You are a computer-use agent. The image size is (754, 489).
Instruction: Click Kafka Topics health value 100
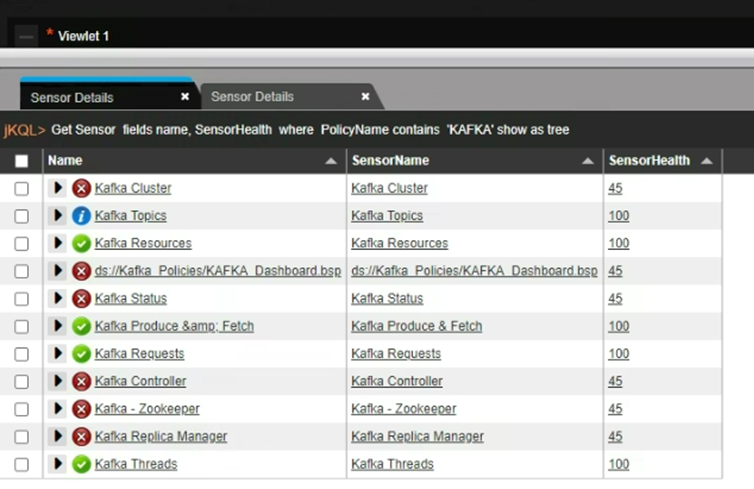(x=618, y=216)
